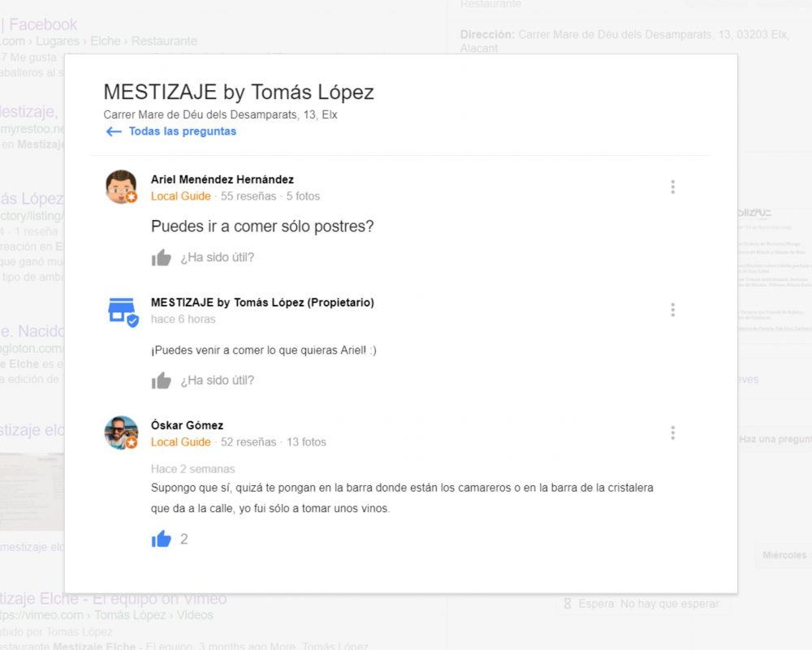Open the options menu for Ariel's question

[x=672, y=187]
